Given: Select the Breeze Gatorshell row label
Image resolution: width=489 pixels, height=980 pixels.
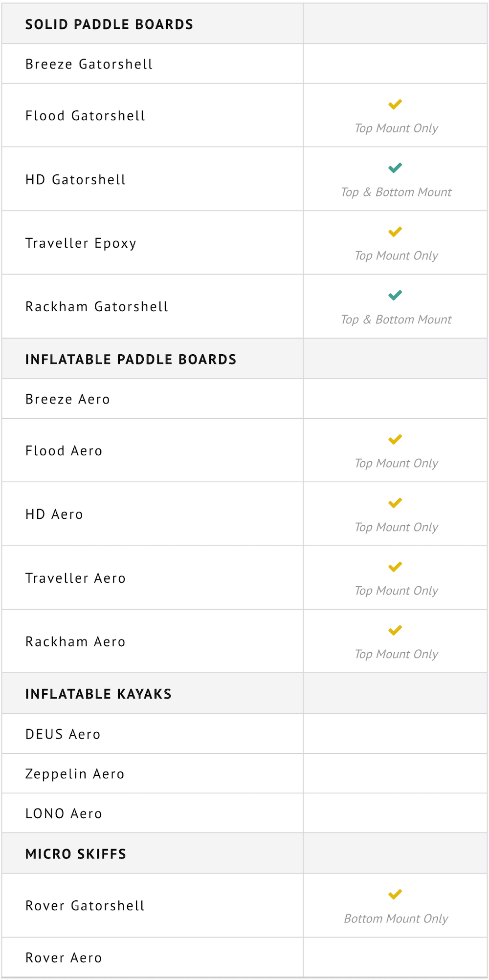Looking at the screenshot, I should pos(89,64).
